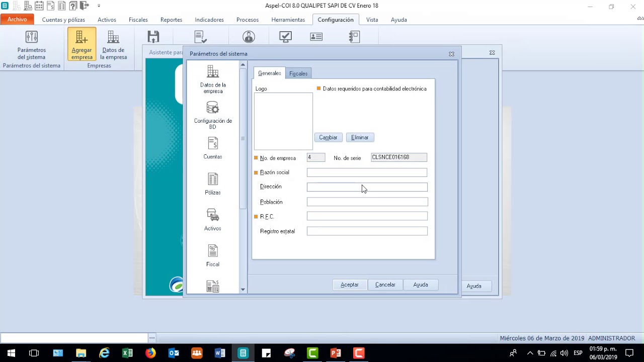Open the Activos ribbon tab
The width and height of the screenshot is (644, 362).
pos(107,20)
